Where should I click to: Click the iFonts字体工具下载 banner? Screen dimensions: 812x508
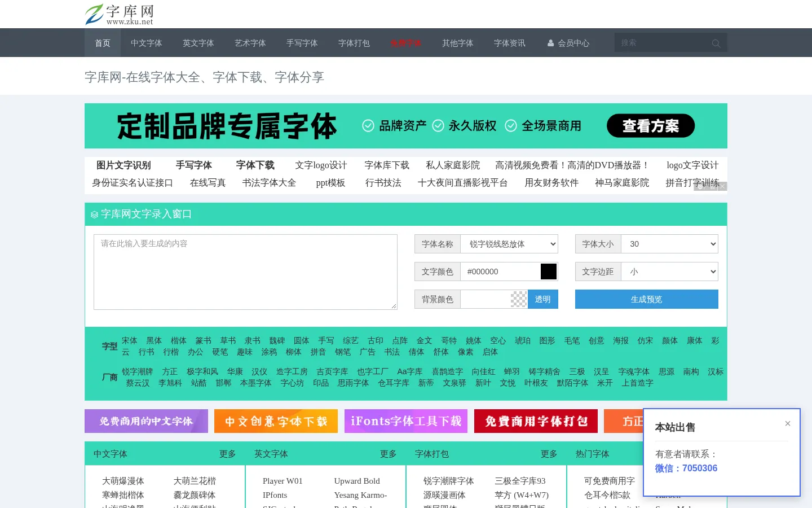pos(406,421)
